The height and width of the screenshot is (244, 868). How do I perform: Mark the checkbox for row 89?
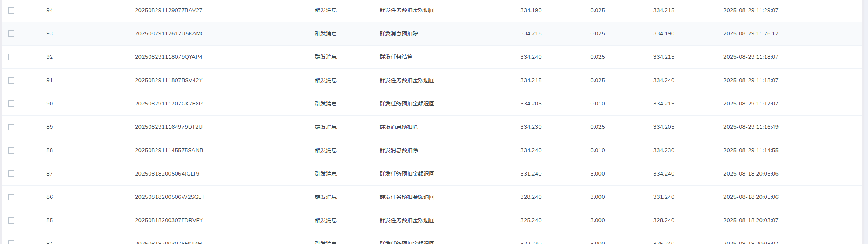pos(11,127)
